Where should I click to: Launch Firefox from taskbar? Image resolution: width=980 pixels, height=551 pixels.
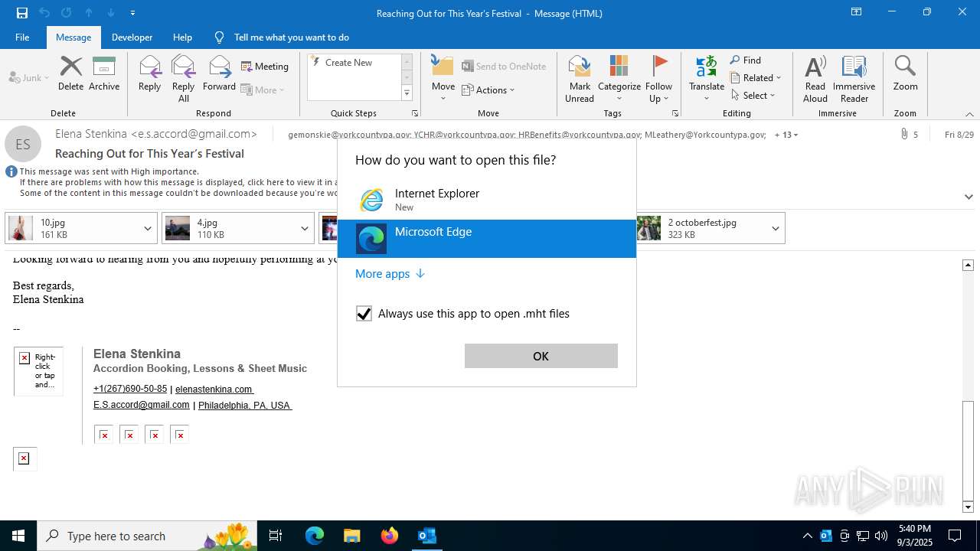pyautogui.click(x=389, y=536)
